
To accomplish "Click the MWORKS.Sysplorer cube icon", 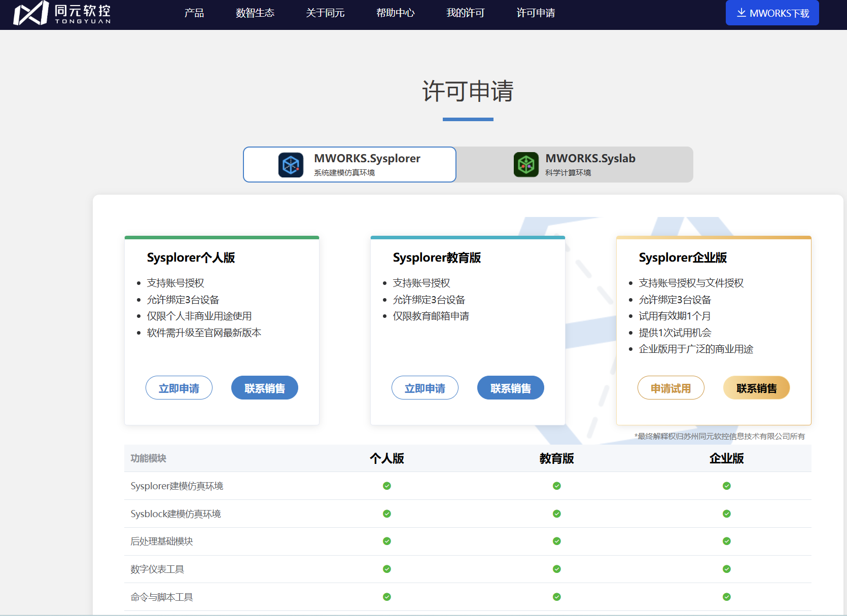I will [291, 165].
